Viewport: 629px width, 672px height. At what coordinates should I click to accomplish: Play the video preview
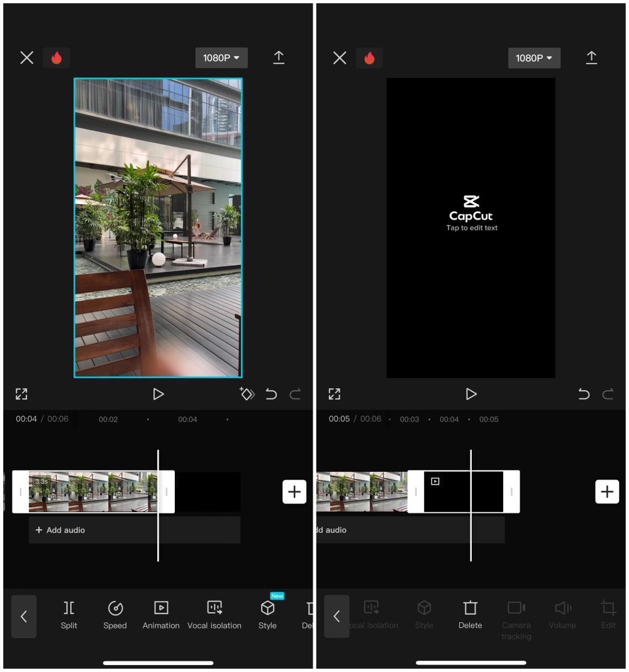[x=158, y=394]
